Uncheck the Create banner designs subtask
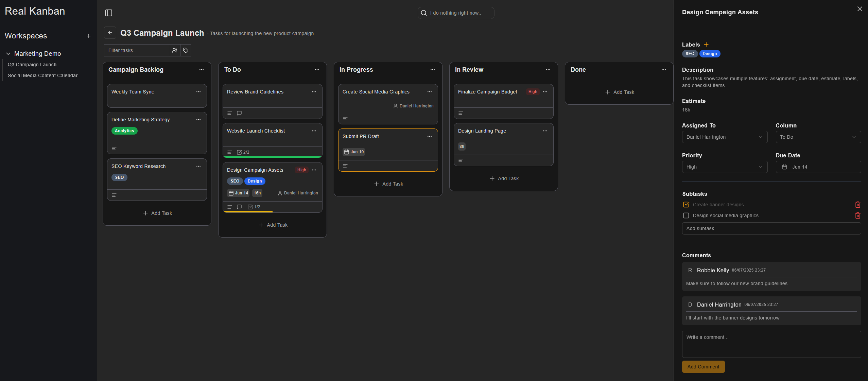Image resolution: width=868 pixels, height=381 pixels. 686,205
